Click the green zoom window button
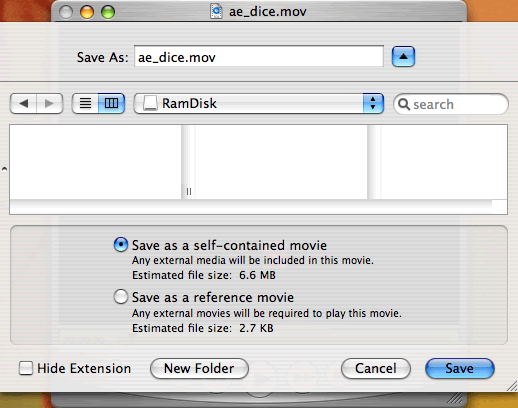 click(108, 12)
